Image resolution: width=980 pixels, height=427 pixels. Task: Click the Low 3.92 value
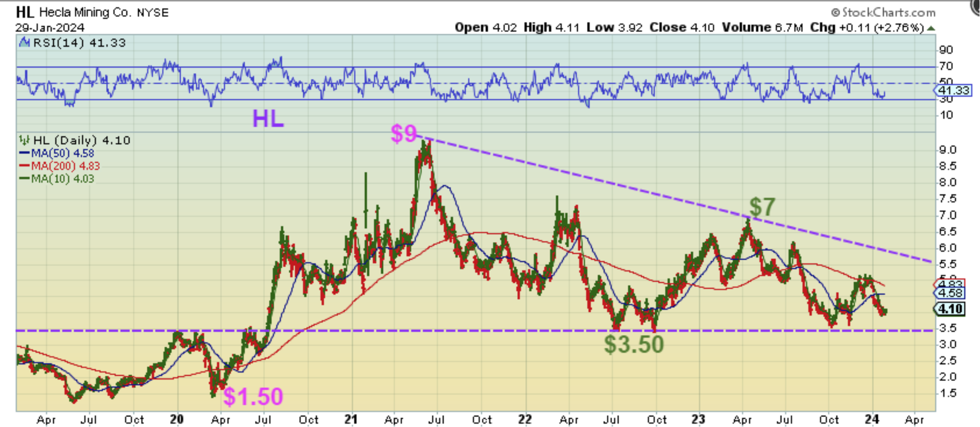[615, 28]
